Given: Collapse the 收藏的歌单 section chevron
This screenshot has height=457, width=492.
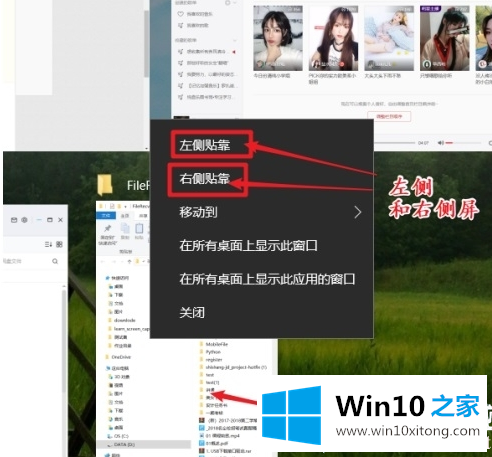Looking at the screenshot, I should pos(235,40).
